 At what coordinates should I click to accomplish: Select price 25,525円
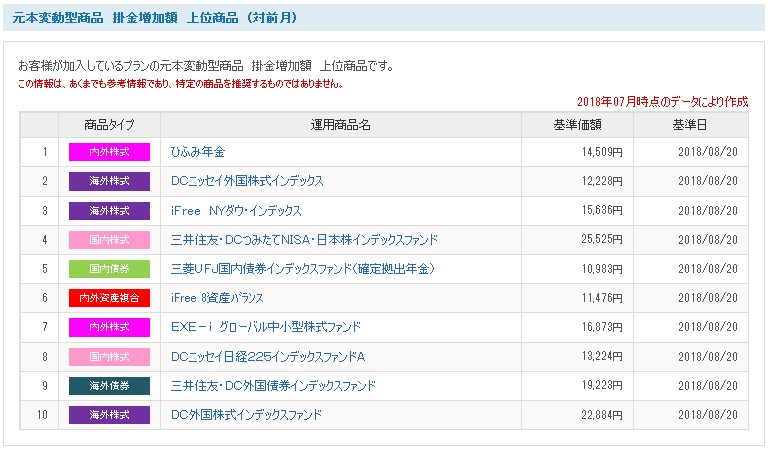tap(602, 239)
